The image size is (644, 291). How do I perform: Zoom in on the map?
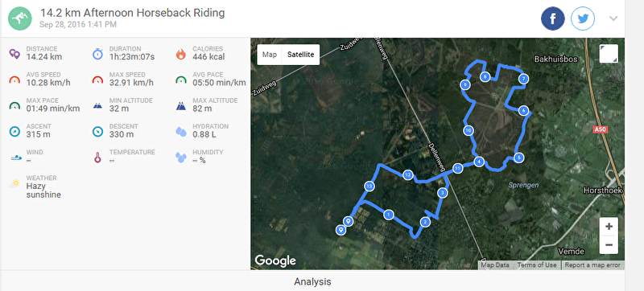tap(609, 226)
